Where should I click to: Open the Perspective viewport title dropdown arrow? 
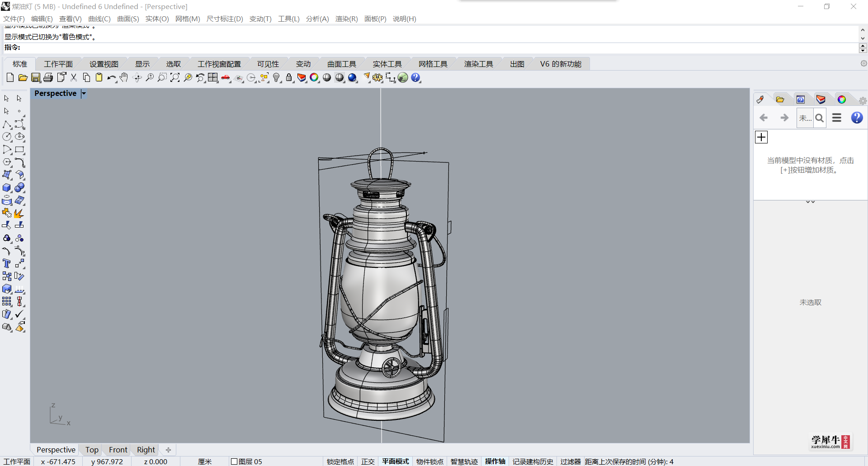[x=84, y=94]
